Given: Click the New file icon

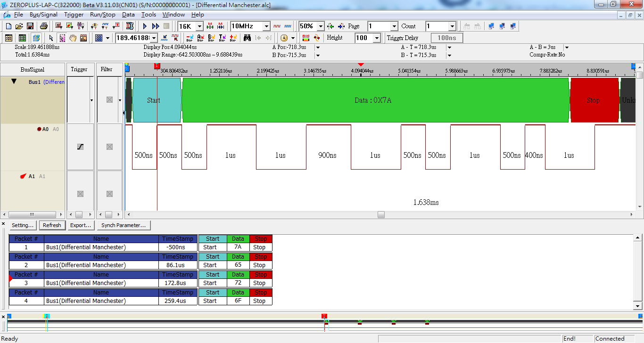Looking at the screenshot, I should pyautogui.click(x=8, y=26).
